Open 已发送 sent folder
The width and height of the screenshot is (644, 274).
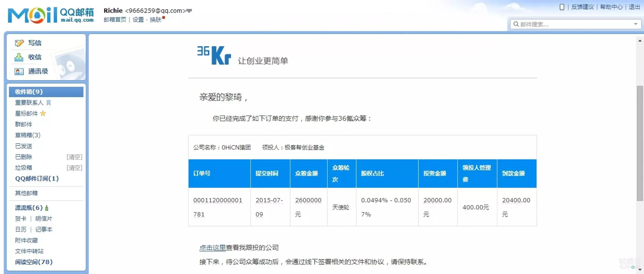(x=24, y=146)
